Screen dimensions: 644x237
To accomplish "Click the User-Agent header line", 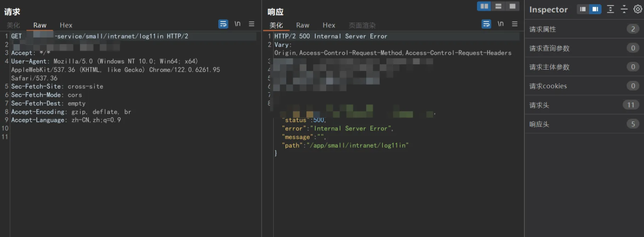I will tap(105, 61).
